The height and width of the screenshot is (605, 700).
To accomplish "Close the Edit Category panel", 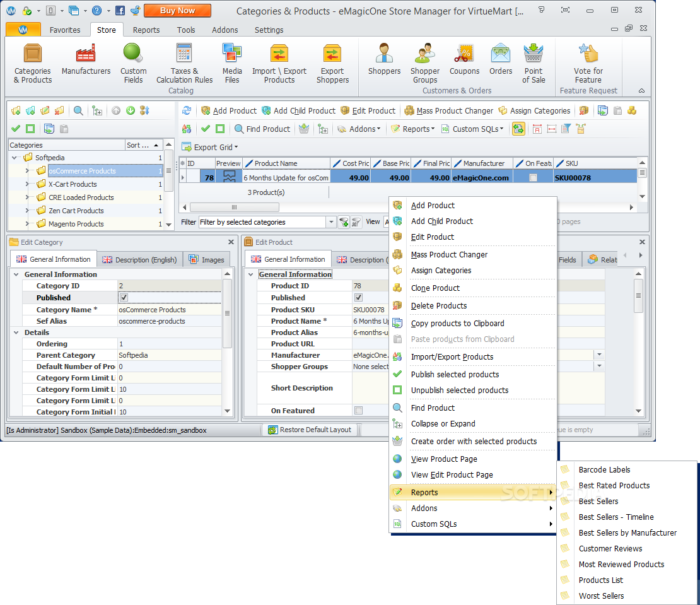I will (x=231, y=242).
